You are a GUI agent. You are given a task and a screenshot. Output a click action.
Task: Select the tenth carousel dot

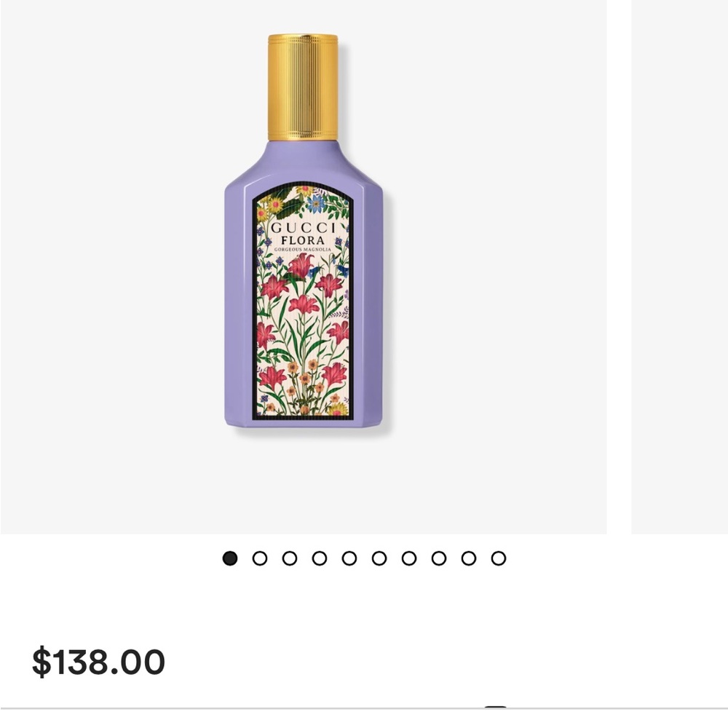(x=498, y=558)
